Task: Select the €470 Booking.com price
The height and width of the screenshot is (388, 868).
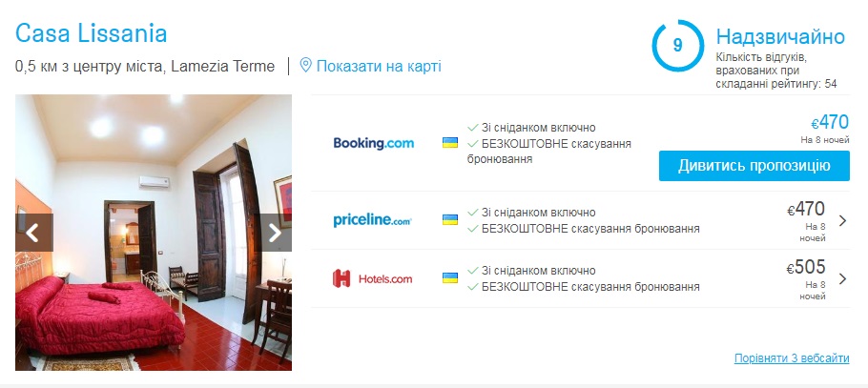Action: pyautogui.click(x=830, y=122)
